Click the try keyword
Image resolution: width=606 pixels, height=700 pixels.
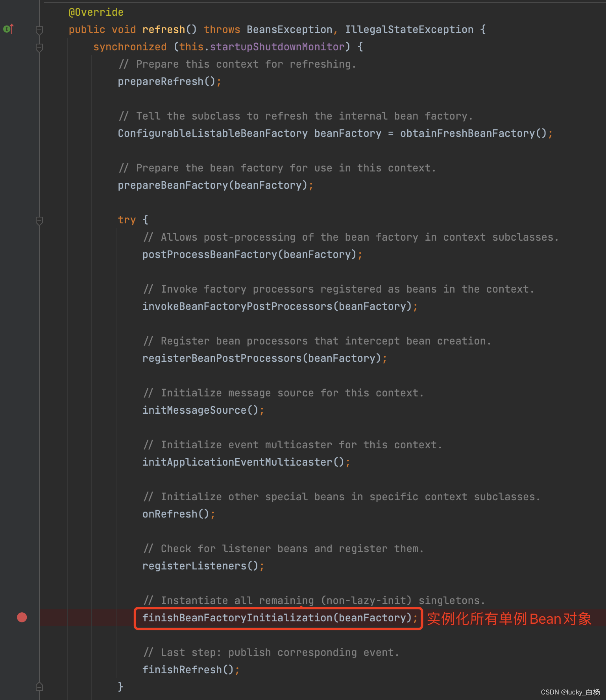[x=127, y=220]
